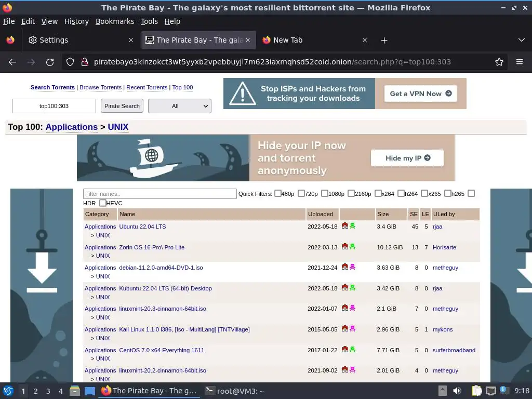Click the magnet icon for debian-11.2.0-amd64-DVD-1.iso
This screenshot has width=532, height=399.
(345, 267)
